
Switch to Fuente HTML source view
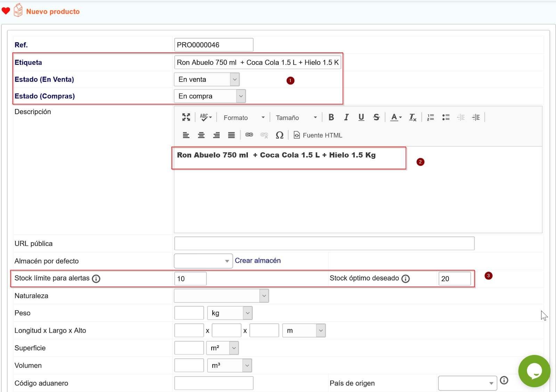[x=318, y=135]
